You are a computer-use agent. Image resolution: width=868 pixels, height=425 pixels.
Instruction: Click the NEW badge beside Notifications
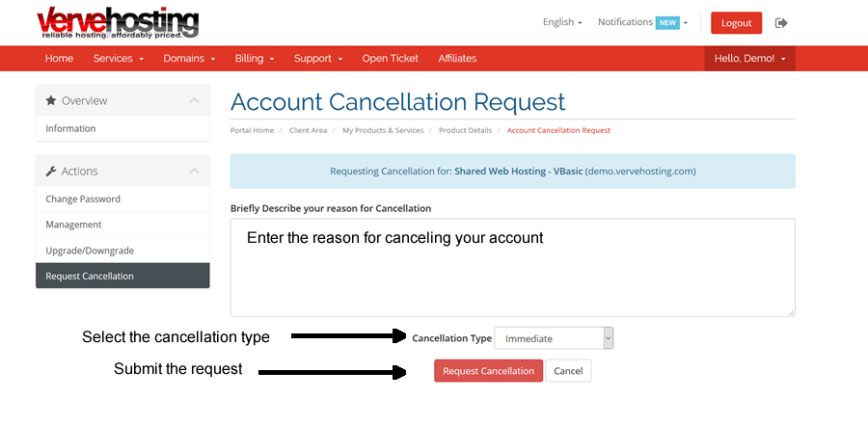(x=667, y=23)
